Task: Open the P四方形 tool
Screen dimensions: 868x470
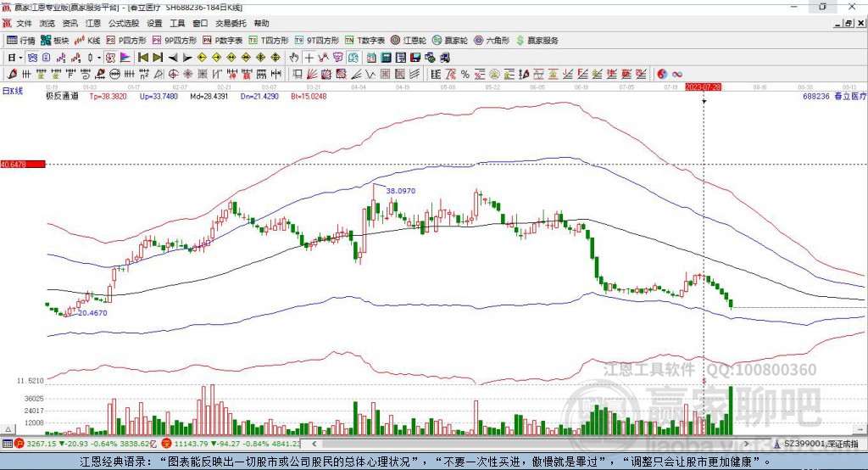Action: 126,41
